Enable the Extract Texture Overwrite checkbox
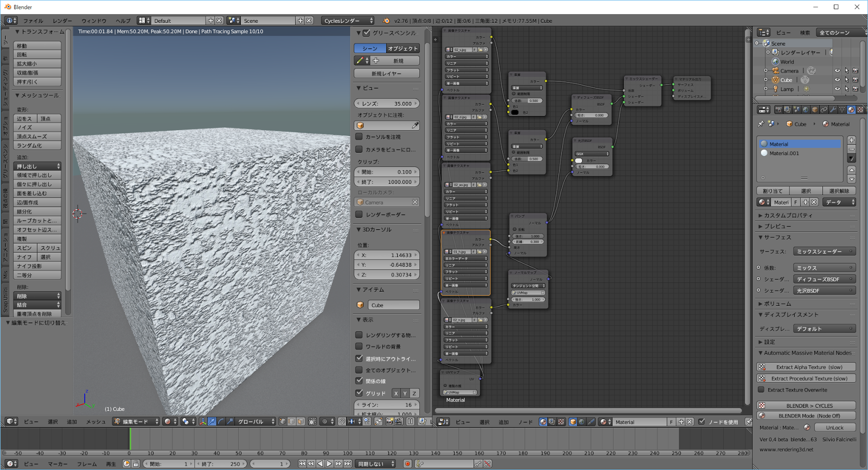Image resolution: width=868 pixels, height=470 pixels. (761, 390)
